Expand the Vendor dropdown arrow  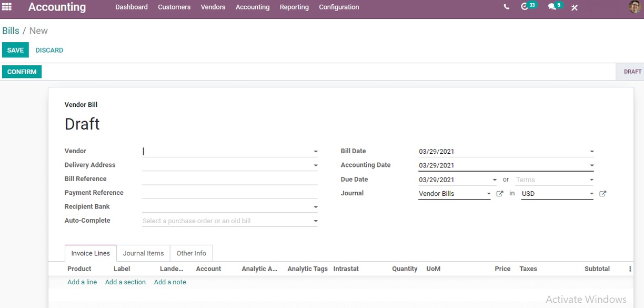(x=316, y=152)
